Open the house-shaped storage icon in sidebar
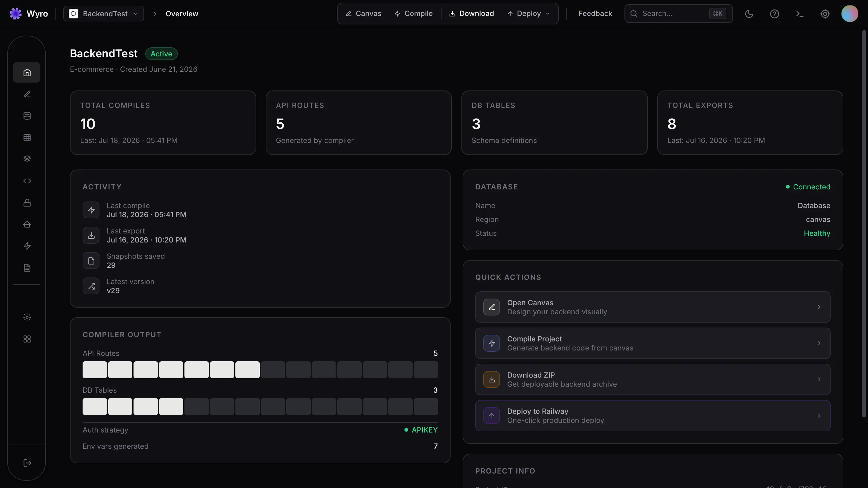Screen dimensions: 868x488 [x=27, y=224]
